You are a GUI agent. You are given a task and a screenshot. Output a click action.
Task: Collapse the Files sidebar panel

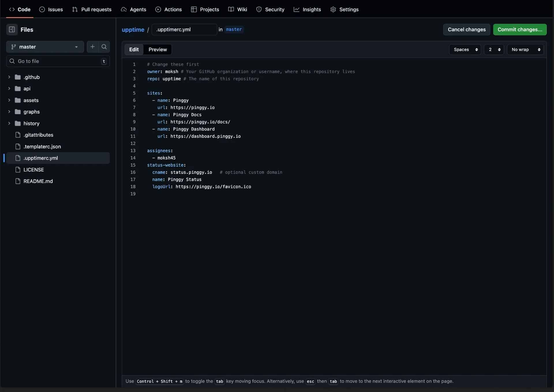click(12, 29)
